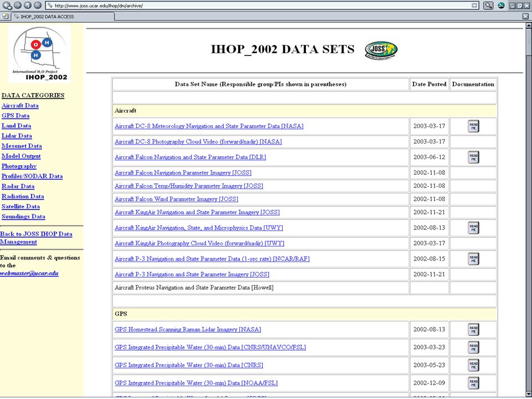Open Land Data category link

coord(16,126)
